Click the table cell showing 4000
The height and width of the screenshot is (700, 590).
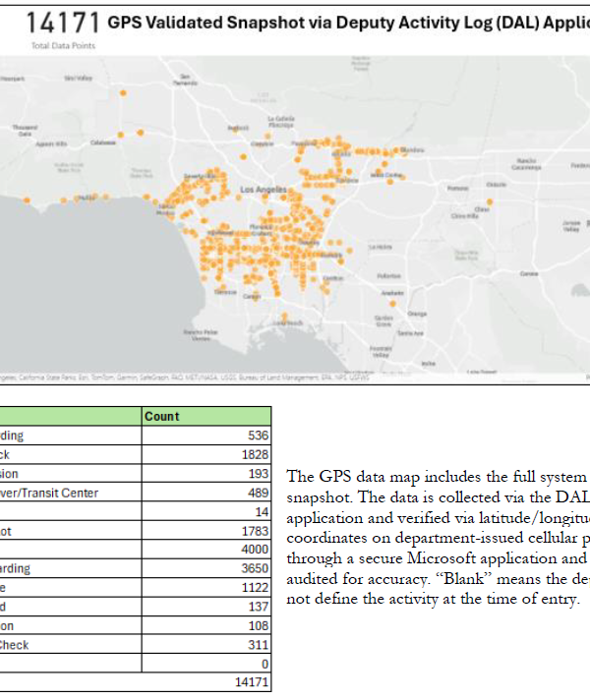coord(206,548)
